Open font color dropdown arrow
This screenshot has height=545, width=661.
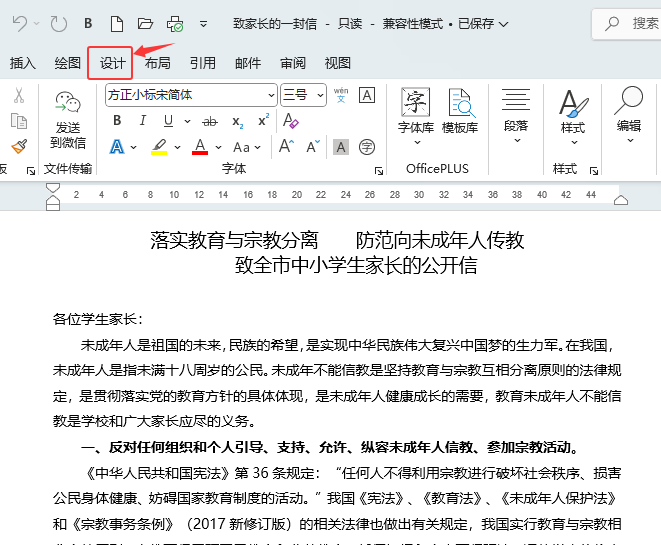click(218, 147)
